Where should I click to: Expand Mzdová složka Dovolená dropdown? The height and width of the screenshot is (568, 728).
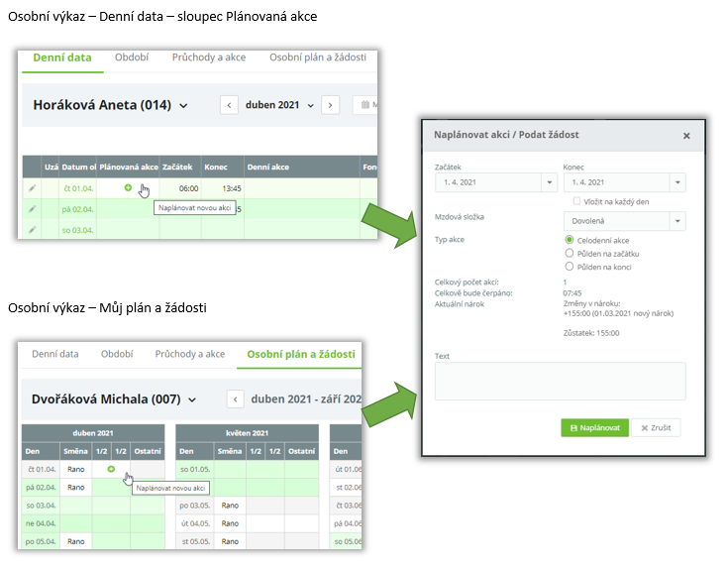pyautogui.click(x=676, y=221)
